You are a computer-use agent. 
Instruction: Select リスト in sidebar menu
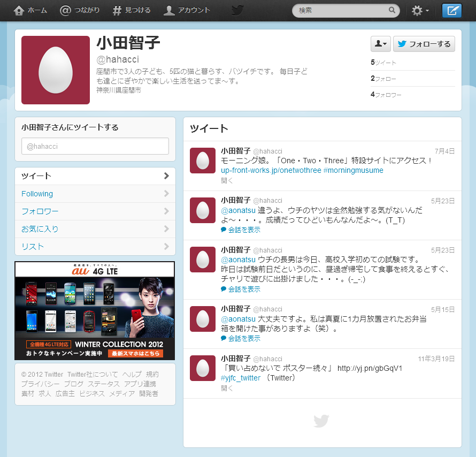(95, 247)
